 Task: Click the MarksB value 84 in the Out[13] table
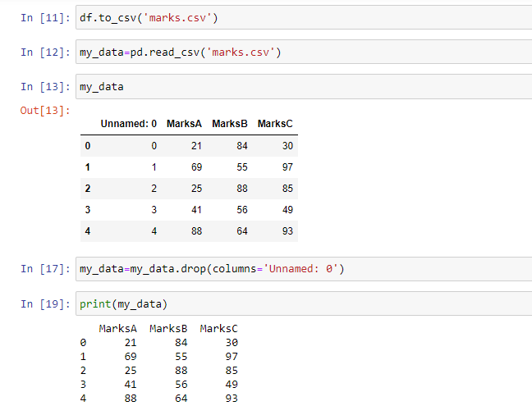(x=242, y=146)
